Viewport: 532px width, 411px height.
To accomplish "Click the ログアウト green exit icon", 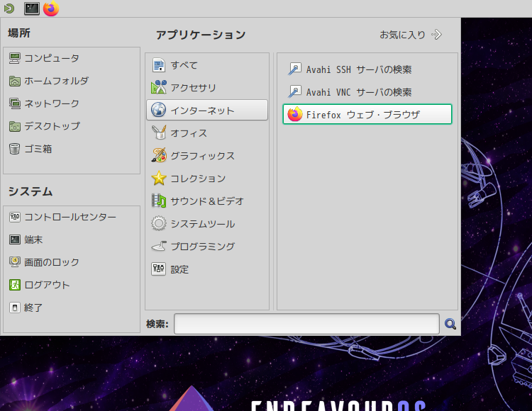I will pyautogui.click(x=15, y=285).
